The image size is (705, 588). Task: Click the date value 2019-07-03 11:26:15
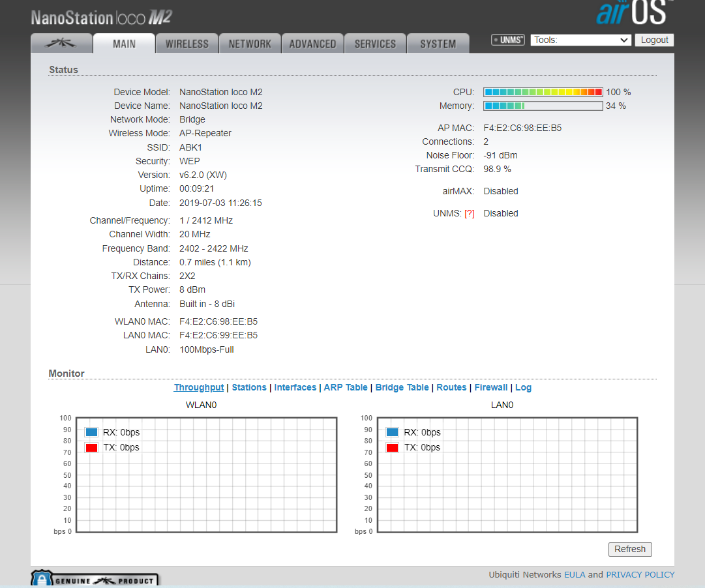[x=221, y=203]
